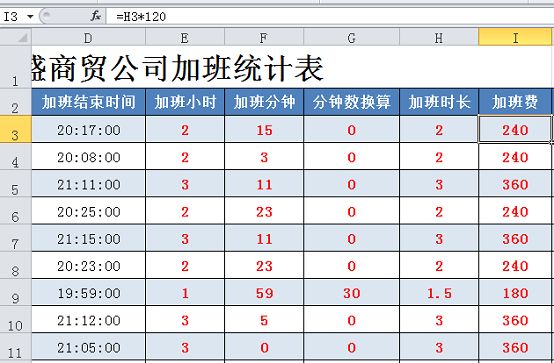Image resolution: width=554 pixels, height=363 pixels.
Task: Select 加班费 cell in 21:05:00 row
Action: pyautogui.click(x=515, y=347)
